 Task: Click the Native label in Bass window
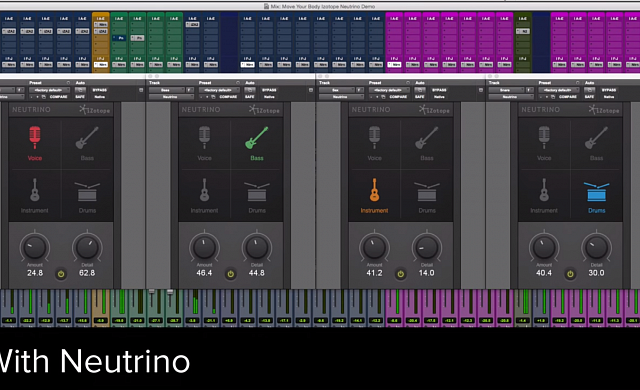pyautogui.click(x=269, y=97)
